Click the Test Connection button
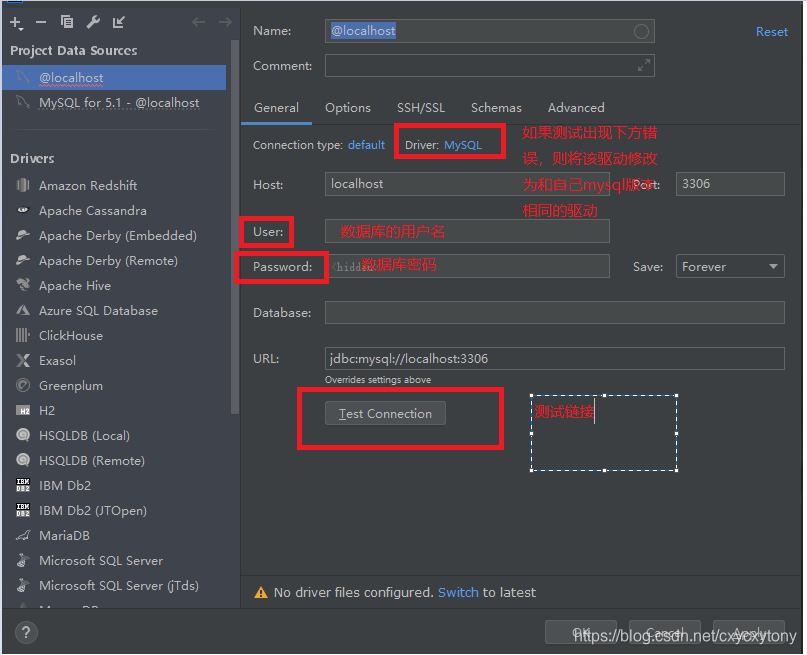807x655 pixels. (x=385, y=414)
